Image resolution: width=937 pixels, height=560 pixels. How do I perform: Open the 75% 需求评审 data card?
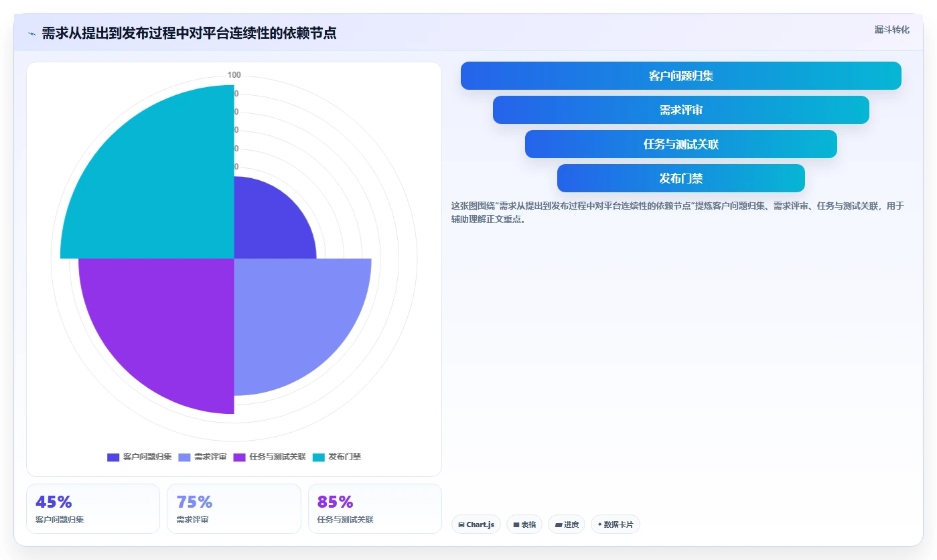(x=234, y=508)
